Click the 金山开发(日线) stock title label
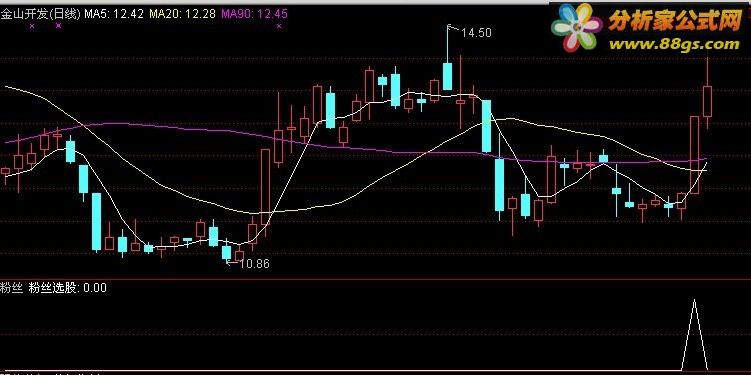This screenshot has height=375, width=751. [40, 14]
